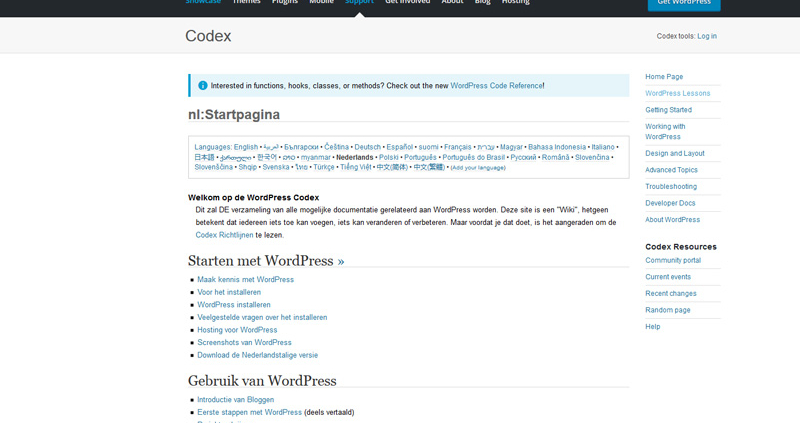This screenshot has width=800, height=423.
Task: Select the Türkçe language link
Action: click(323, 167)
